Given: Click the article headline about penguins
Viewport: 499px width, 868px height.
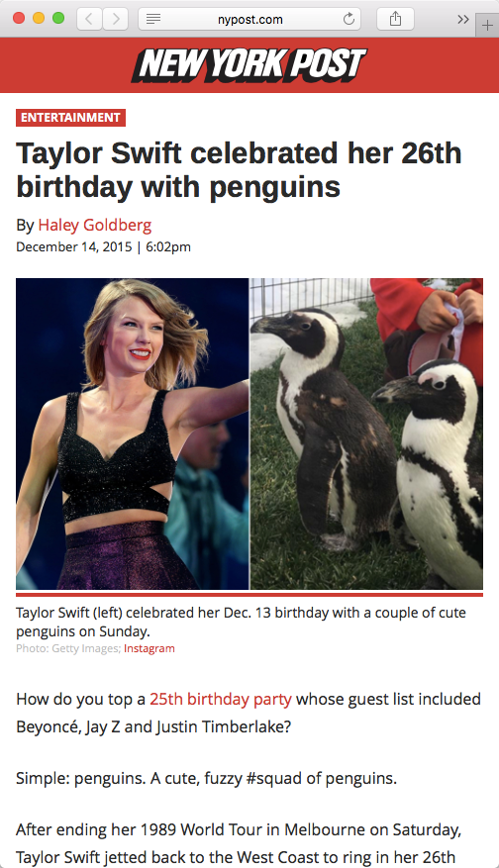Looking at the screenshot, I should tap(239, 169).
